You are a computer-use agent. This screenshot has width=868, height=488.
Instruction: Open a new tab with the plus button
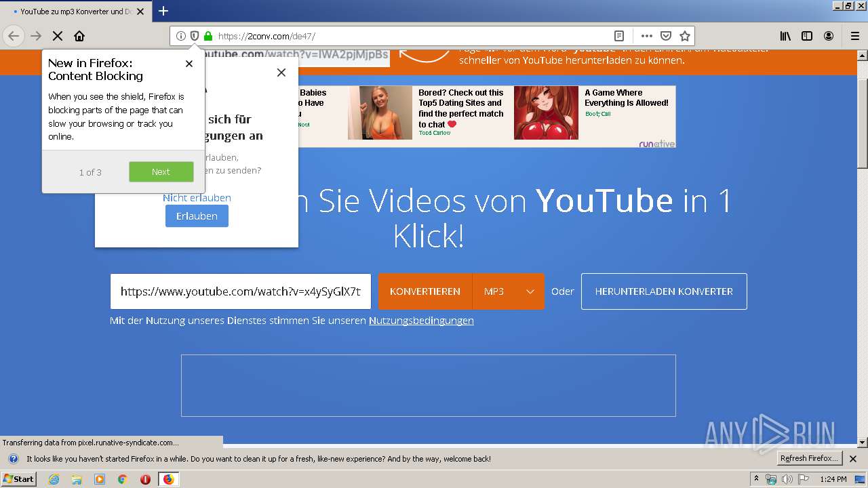(x=163, y=11)
